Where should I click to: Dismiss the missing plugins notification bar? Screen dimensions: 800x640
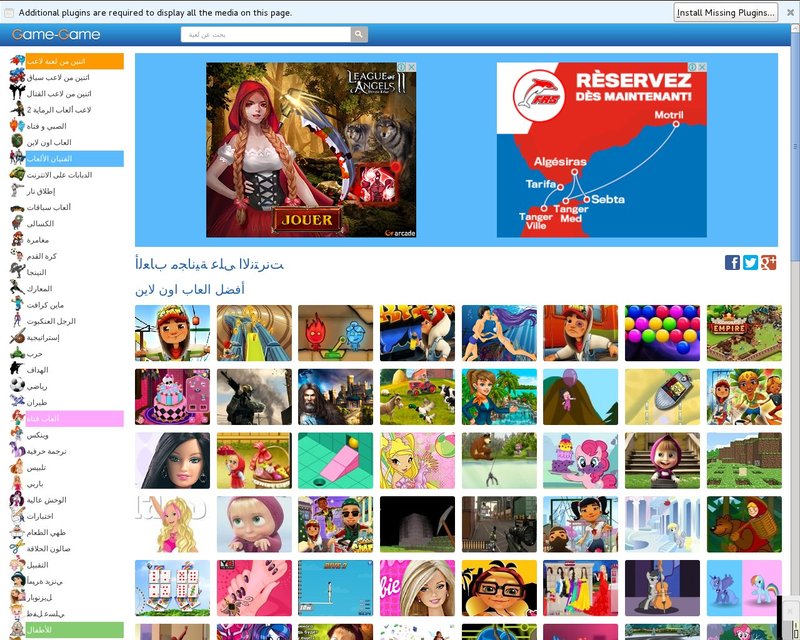tap(790, 12)
